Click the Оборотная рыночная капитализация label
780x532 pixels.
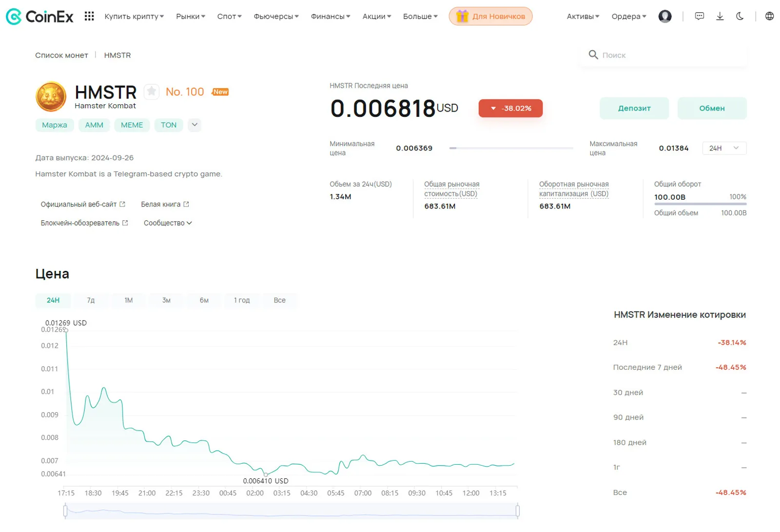(574, 189)
